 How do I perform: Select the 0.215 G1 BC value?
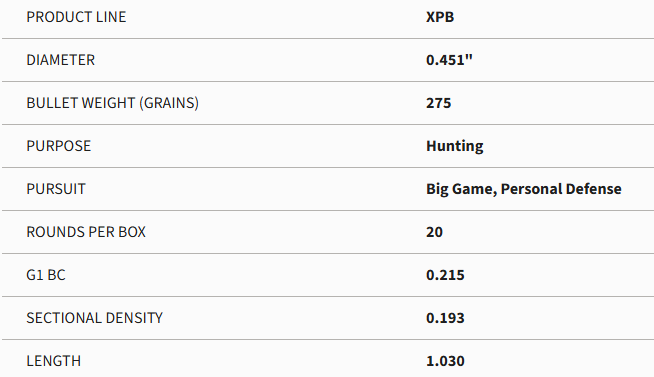pyautogui.click(x=445, y=275)
